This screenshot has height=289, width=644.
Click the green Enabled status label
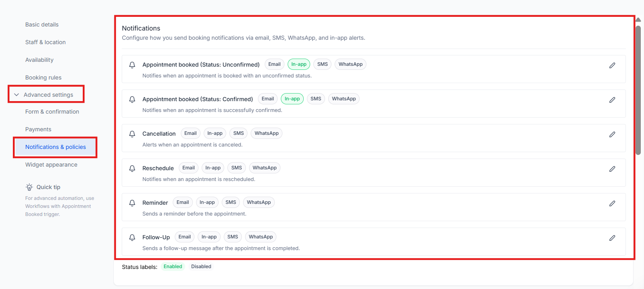click(173, 267)
